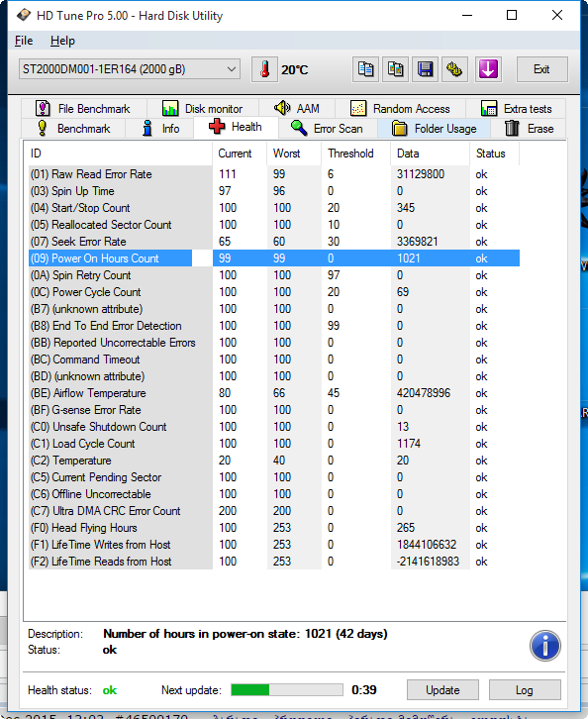The image size is (588, 719).
Task: Select the LifeTime Reads from Host row
Action: click(274, 562)
